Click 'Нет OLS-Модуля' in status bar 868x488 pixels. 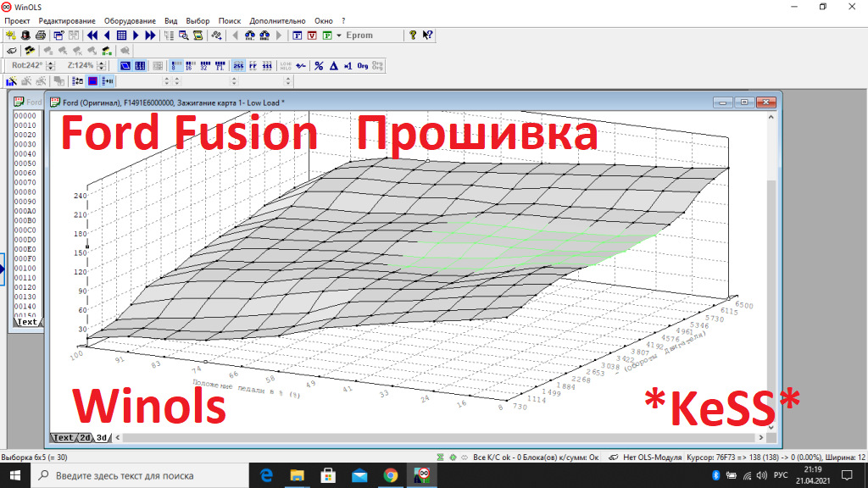(652, 457)
